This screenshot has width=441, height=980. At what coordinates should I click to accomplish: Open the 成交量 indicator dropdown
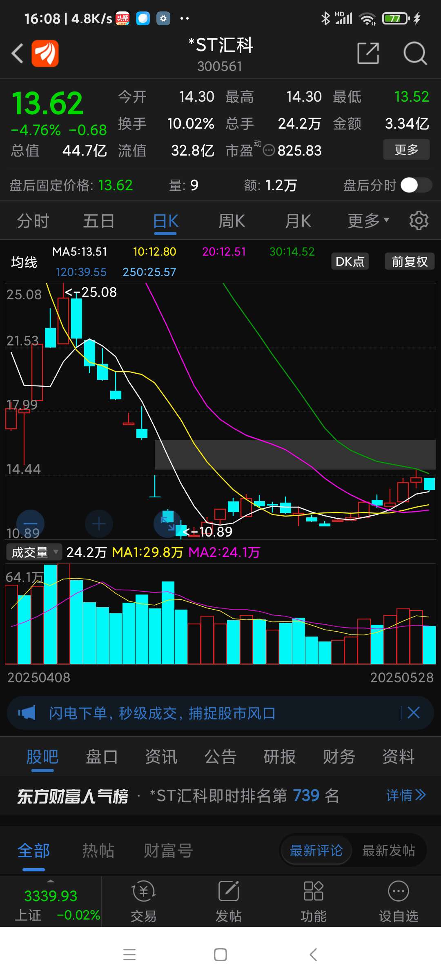coord(34,552)
